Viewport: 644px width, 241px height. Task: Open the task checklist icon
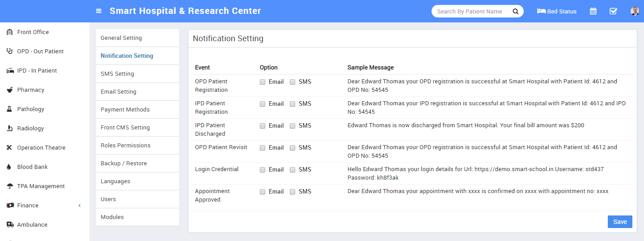[x=613, y=11]
